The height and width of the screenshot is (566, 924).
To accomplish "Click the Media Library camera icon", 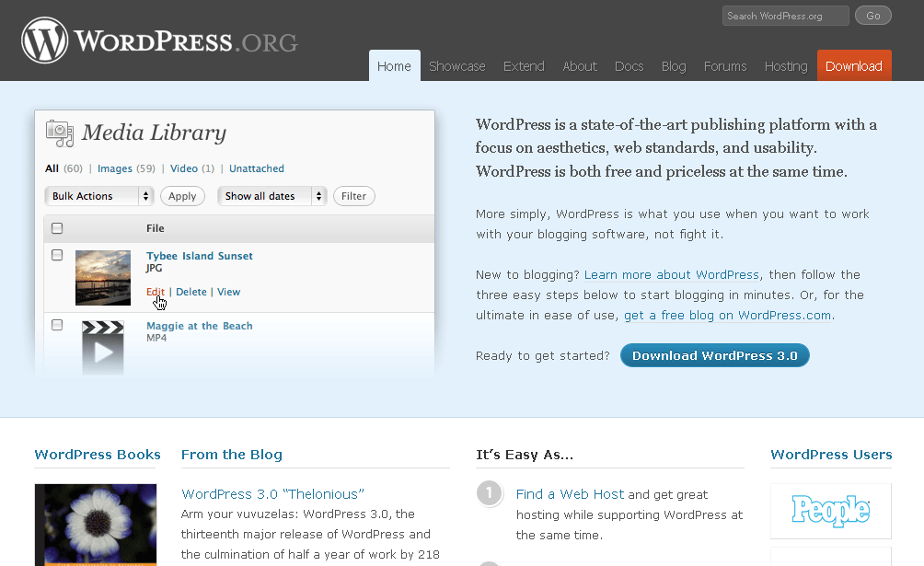I will 60,133.
